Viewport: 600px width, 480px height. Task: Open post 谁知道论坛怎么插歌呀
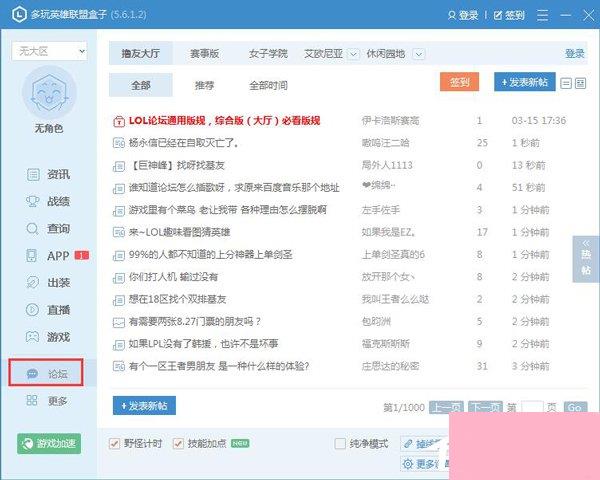(234, 188)
